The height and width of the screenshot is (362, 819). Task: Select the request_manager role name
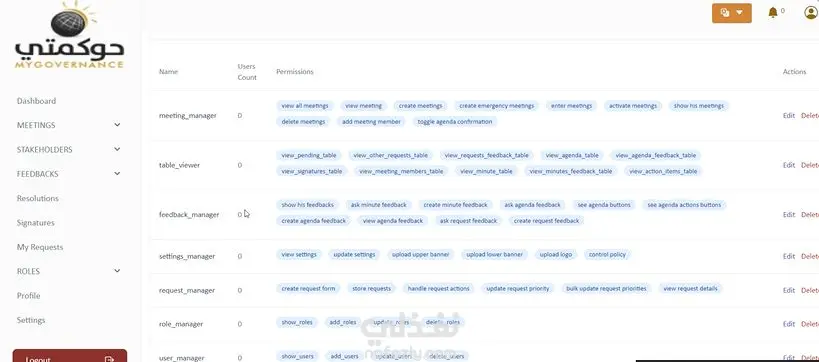pyautogui.click(x=186, y=290)
